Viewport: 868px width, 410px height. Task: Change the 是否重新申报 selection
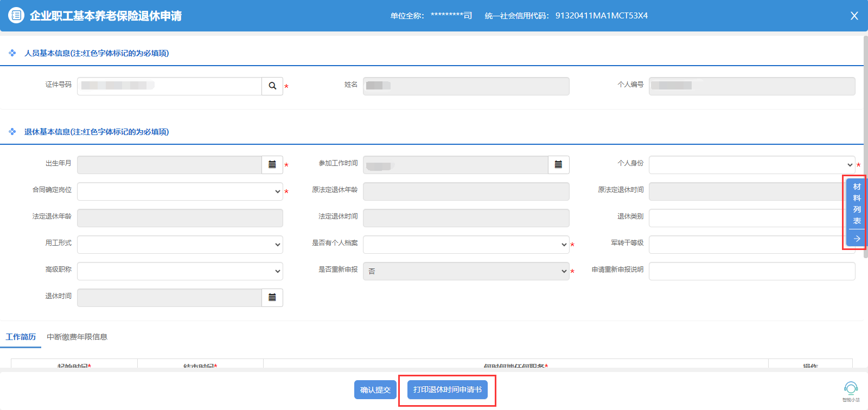click(x=465, y=271)
